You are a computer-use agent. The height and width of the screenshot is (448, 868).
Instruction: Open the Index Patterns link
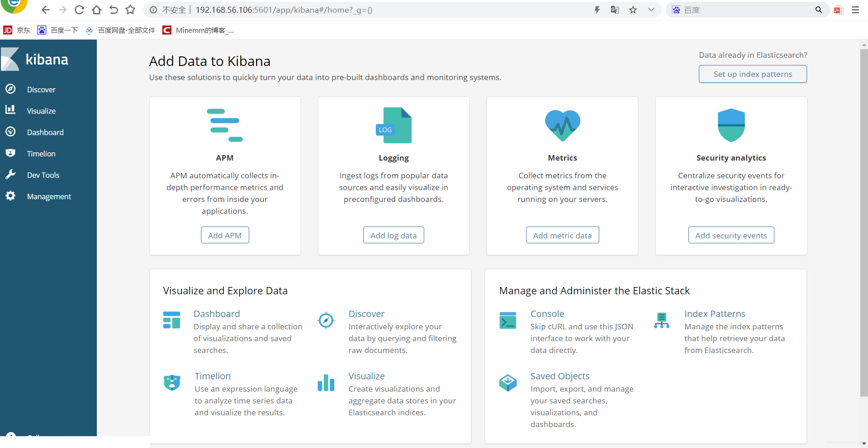point(715,314)
